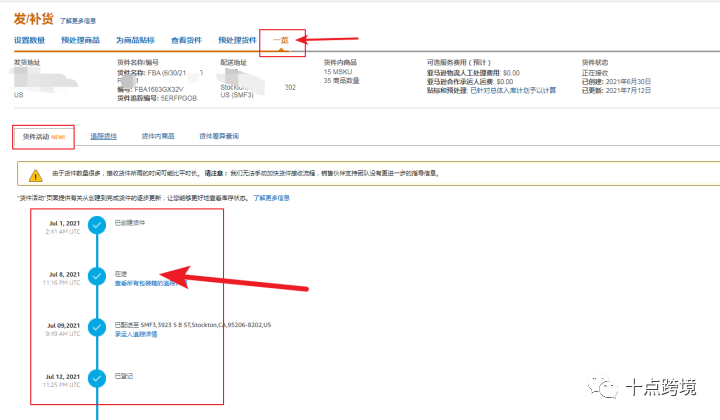This screenshot has height=420, width=720.
Task: Click the 贴标和预处理 fee calculation link
Action: tap(513, 90)
